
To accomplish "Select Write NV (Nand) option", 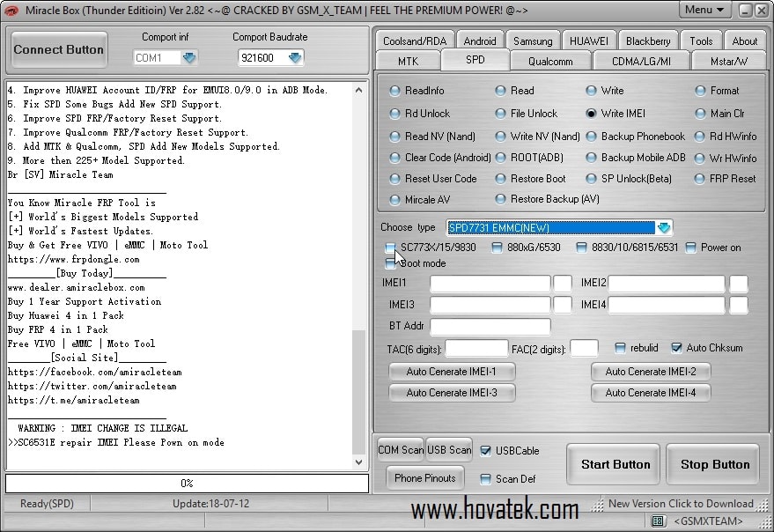I will 500,137.
